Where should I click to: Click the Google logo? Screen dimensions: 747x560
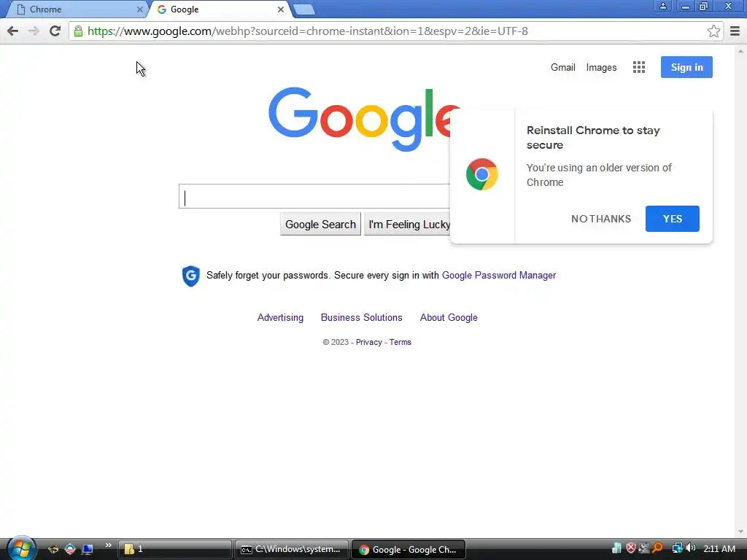click(x=359, y=119)
